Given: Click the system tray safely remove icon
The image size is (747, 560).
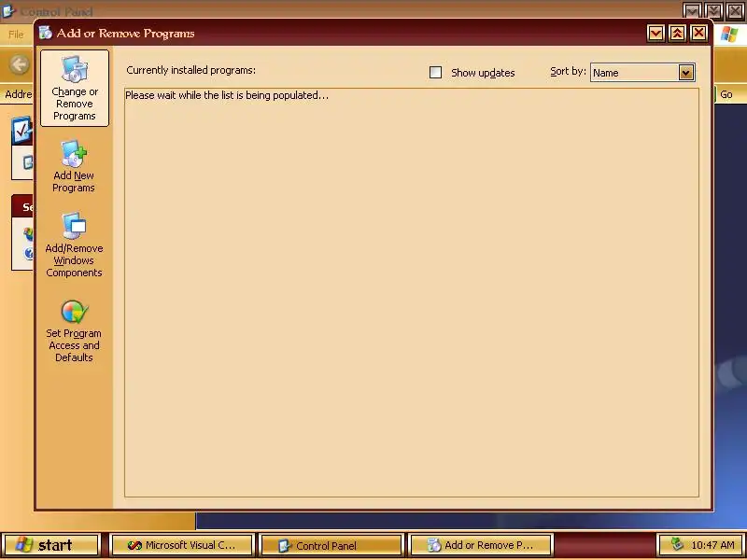Looking at the screenshot, I should click(676, 544).
